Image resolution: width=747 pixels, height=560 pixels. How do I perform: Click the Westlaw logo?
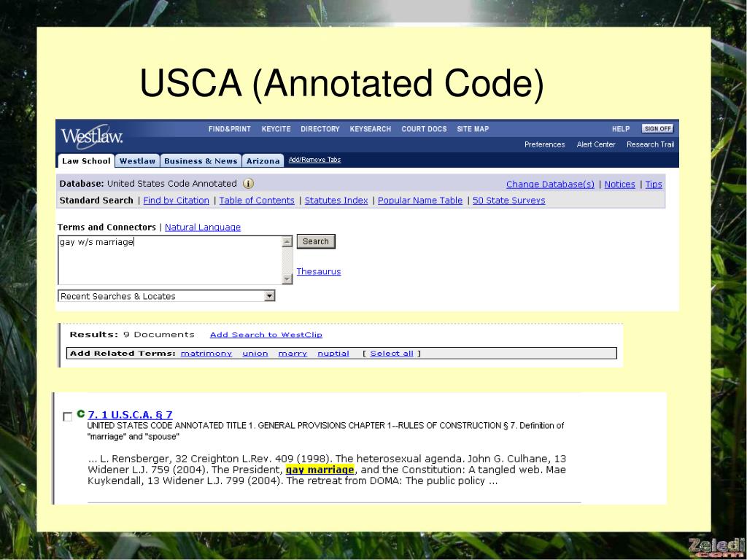(x=91, y=136)
